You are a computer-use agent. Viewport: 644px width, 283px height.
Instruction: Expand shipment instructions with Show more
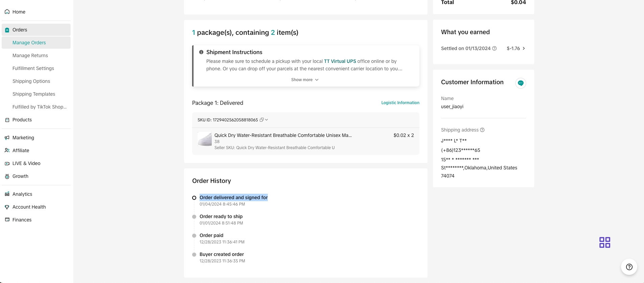click(305, 80)
